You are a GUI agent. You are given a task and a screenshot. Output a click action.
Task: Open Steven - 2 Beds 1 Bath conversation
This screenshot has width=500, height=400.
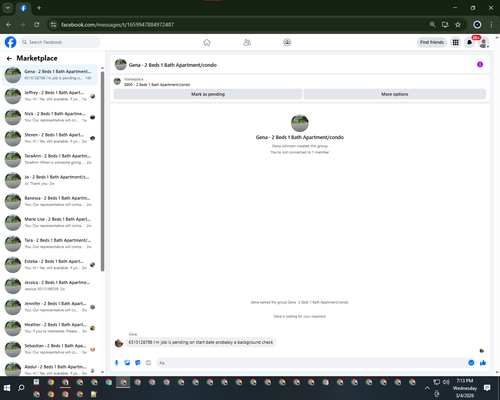point(50,138)
